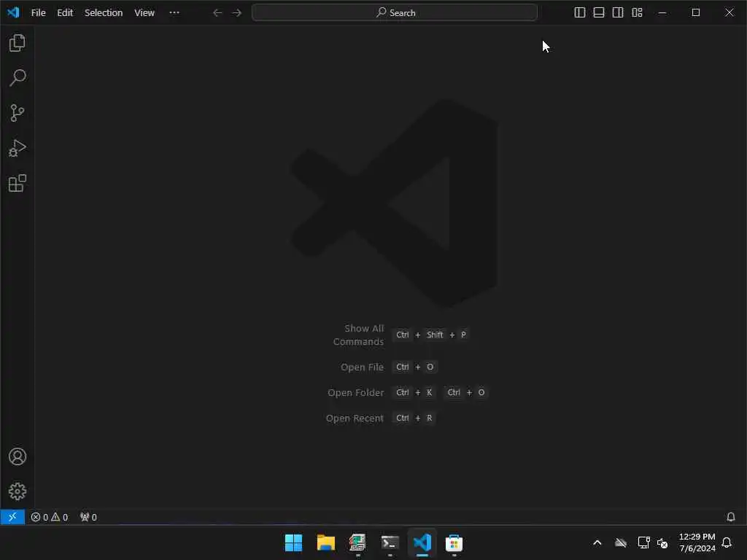Viewport: 747px width, 560px height.
Task: Click the VS Code logo in title bar
Action: tap(13, 12)
